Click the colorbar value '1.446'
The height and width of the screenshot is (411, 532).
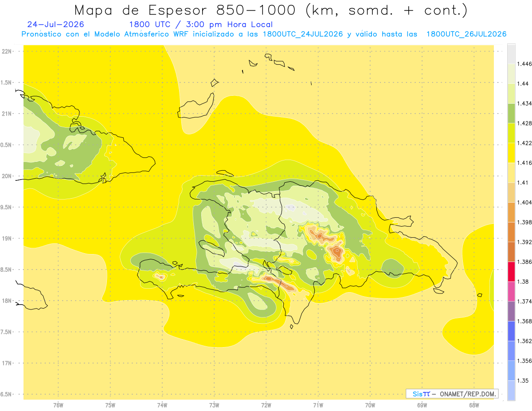(x=524, y=64)
